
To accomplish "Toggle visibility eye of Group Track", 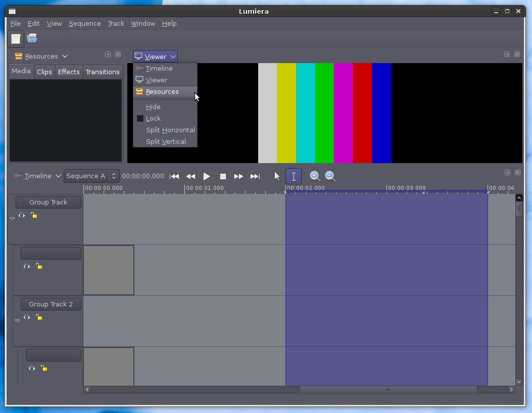I will 22,216.
